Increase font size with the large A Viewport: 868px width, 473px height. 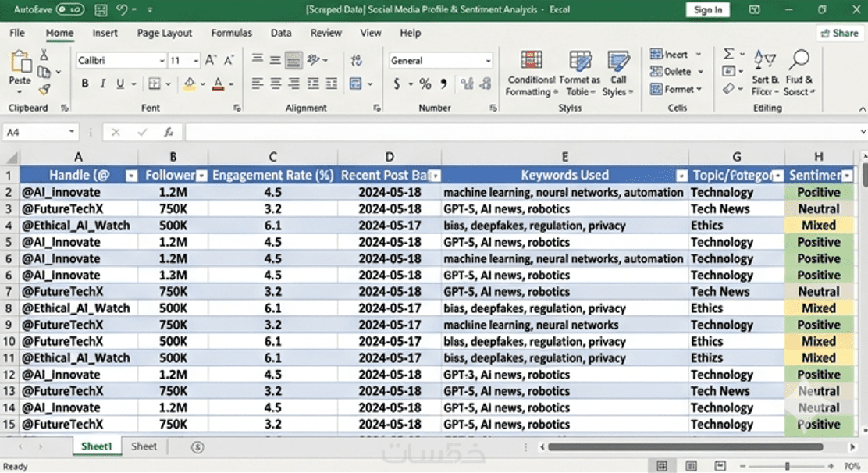pyautogui.click(x=210, y=60)
